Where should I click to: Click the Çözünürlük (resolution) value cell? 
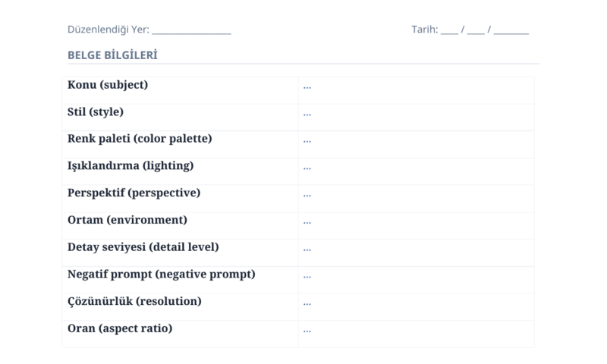(x=417, y=307)
